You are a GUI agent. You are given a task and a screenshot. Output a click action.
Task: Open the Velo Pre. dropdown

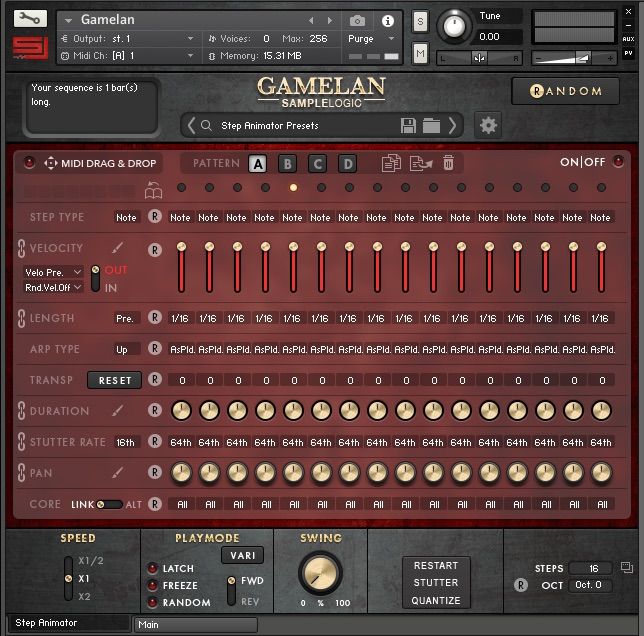coord(53,272)
